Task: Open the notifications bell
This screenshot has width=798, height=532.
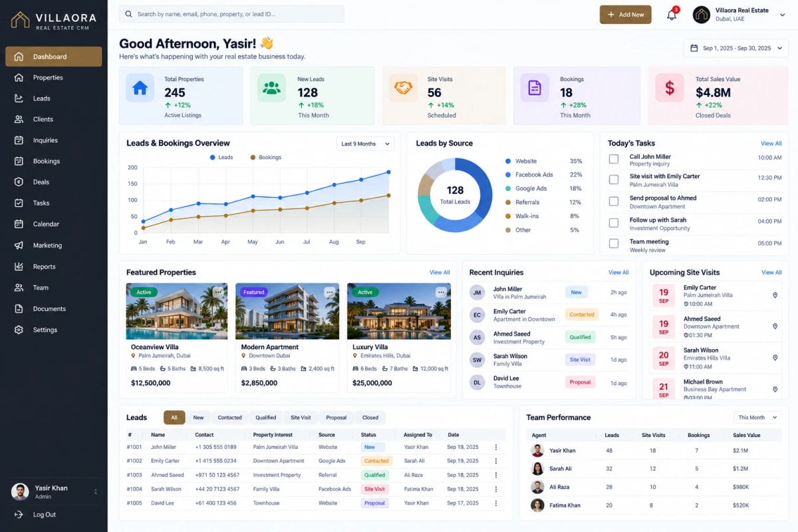Action: tap(672, 15)
